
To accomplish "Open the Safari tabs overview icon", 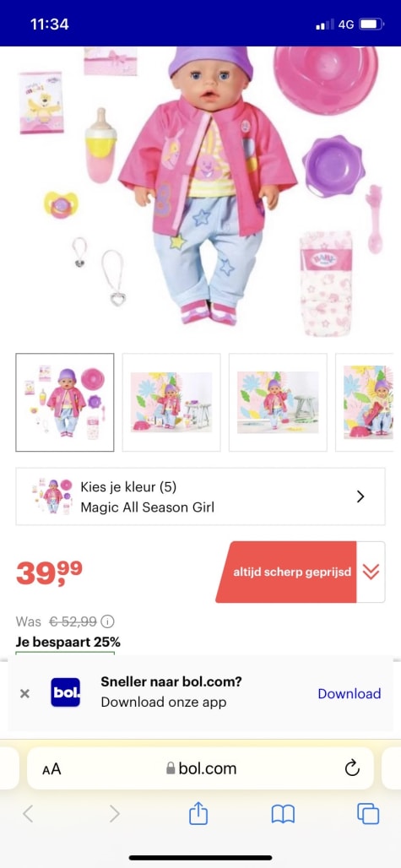I will (368, 814).
